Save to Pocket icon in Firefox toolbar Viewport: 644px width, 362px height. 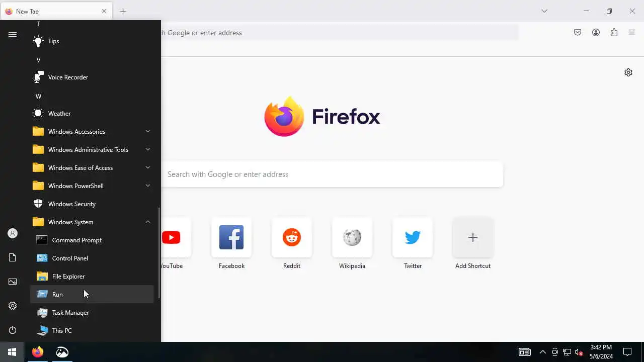[578, 33]
